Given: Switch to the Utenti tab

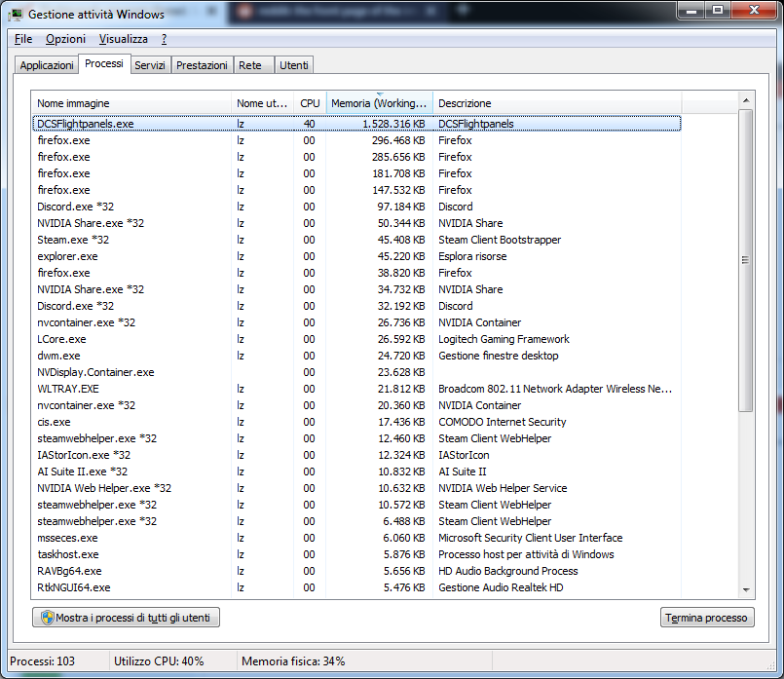Looking at the screenshot, I should pyautogui.click(x=294, y=65).
